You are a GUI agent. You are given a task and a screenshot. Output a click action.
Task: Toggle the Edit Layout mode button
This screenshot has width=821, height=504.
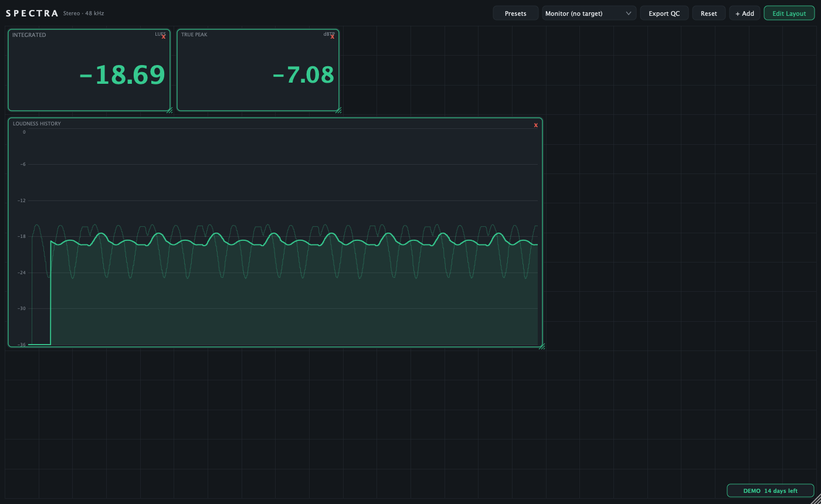point(789,13)
